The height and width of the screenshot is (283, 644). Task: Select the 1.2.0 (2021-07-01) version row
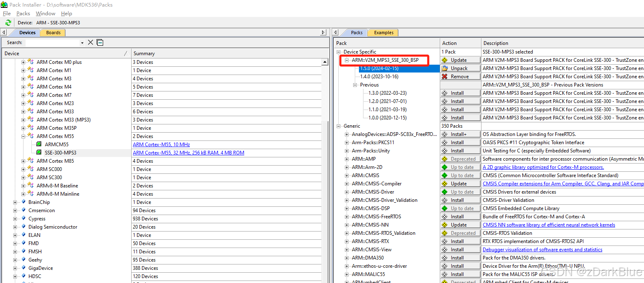pos(387,101)
